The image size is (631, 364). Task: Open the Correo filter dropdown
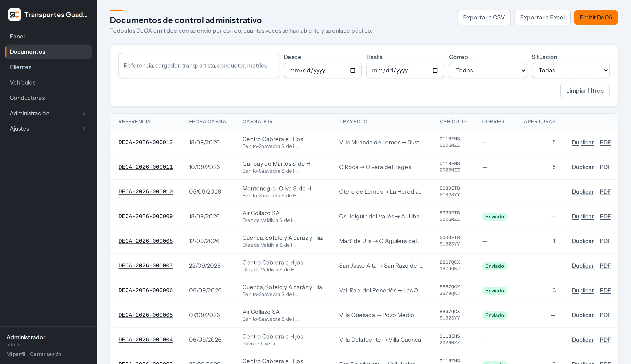point(488,70)
